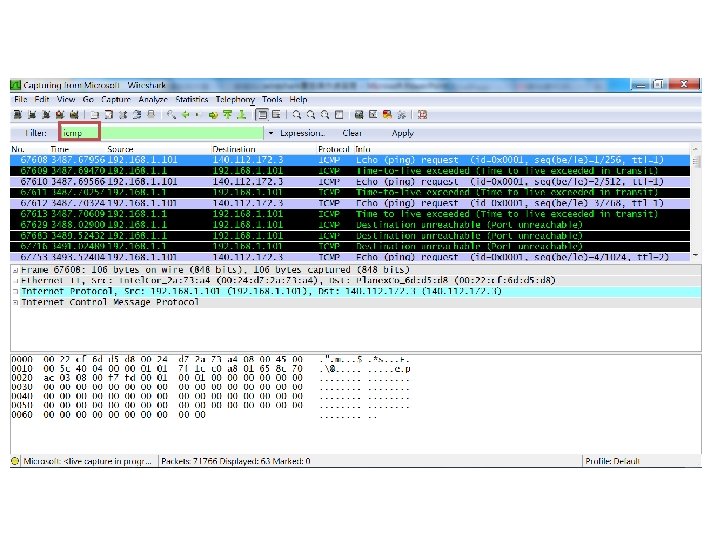The width and height of the screenshot is (720, 540).
Task: Find a packet with the magnifier icon
Action: [171, 115]
